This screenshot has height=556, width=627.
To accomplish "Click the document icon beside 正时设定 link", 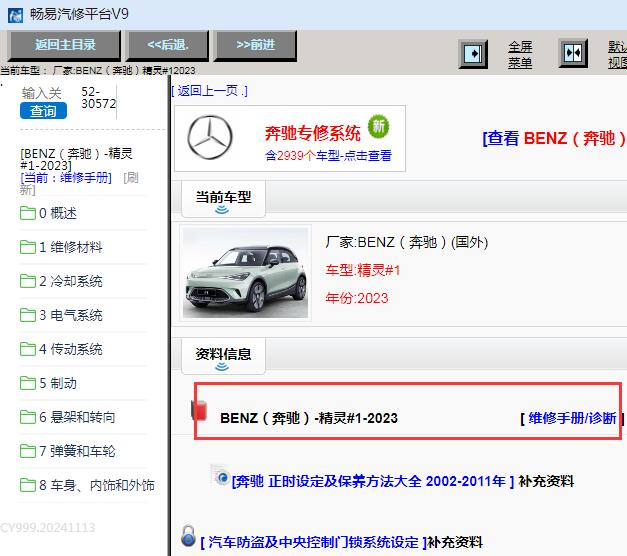I will click(220, 475).
